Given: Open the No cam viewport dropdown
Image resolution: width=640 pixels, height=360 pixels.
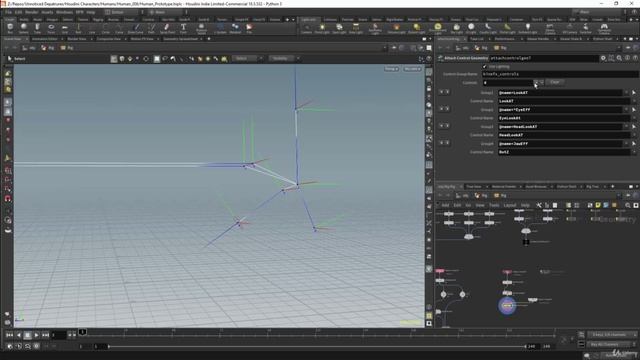Looking at the screenshot, I should [x=412, y=69].
